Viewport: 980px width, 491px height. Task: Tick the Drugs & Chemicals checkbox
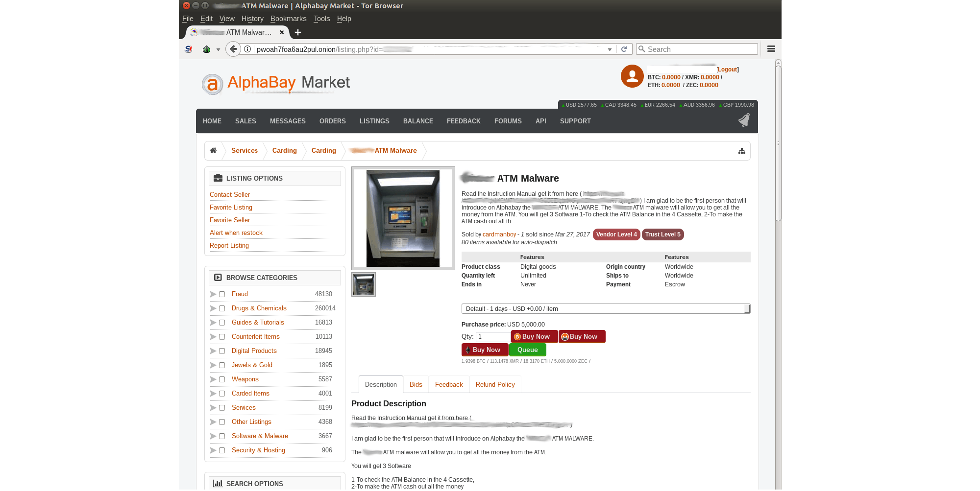[x=222, y=308]
